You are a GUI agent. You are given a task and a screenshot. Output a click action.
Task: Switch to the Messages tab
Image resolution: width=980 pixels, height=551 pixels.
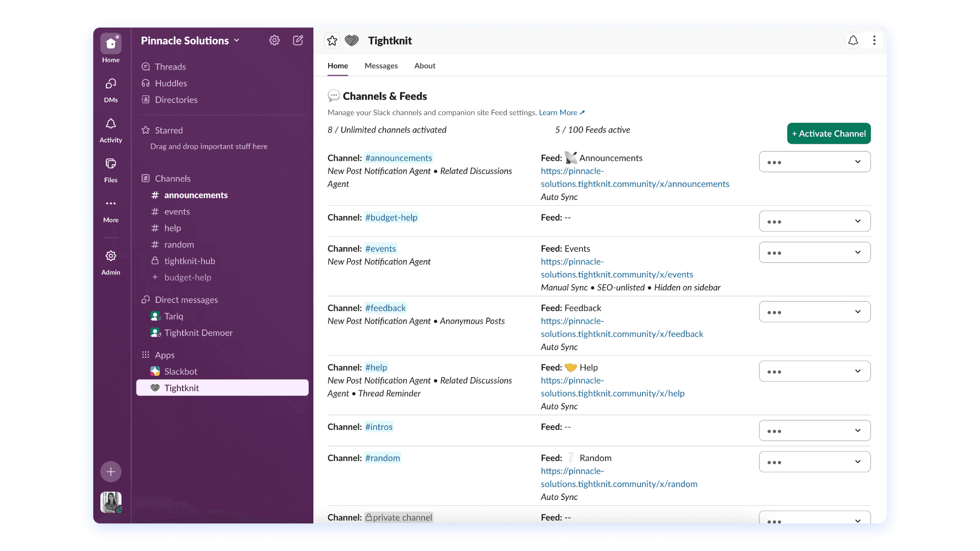point(381,65)
